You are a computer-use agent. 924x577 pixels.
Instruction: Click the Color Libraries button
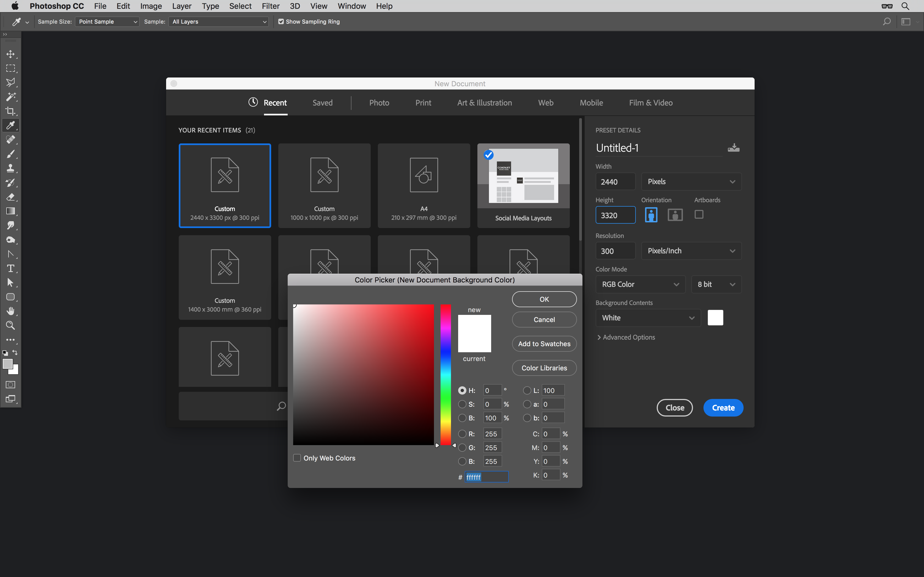pyautogui.click(x=544, y=368)
